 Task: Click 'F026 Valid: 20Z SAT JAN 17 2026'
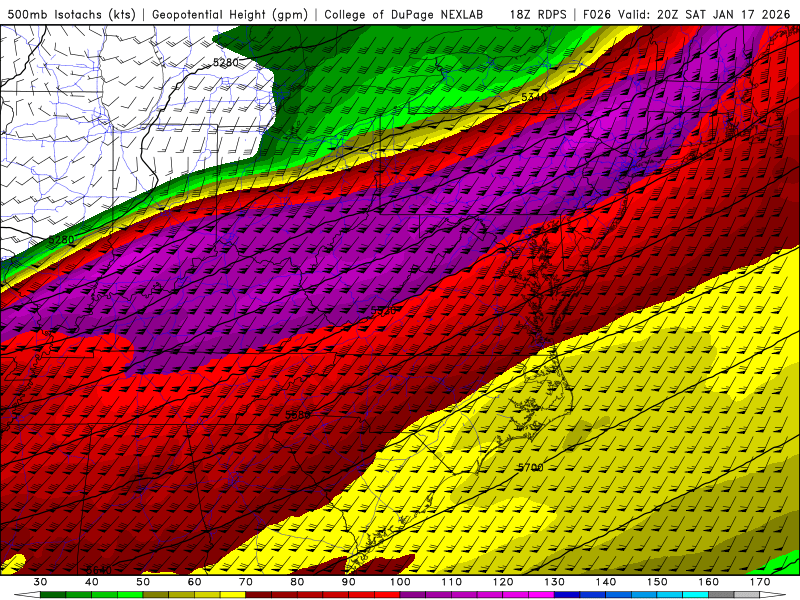686,14
